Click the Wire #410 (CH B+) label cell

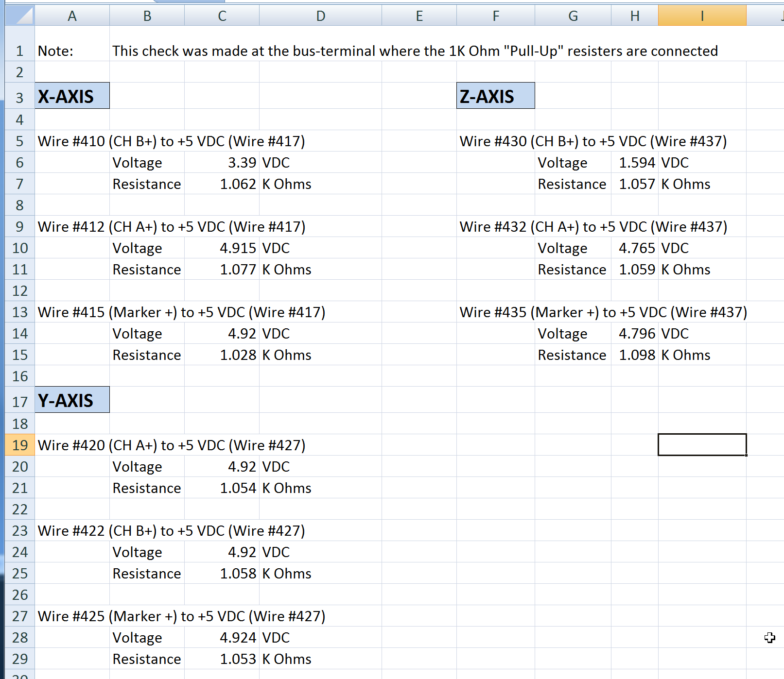click(x=72, y=141)
